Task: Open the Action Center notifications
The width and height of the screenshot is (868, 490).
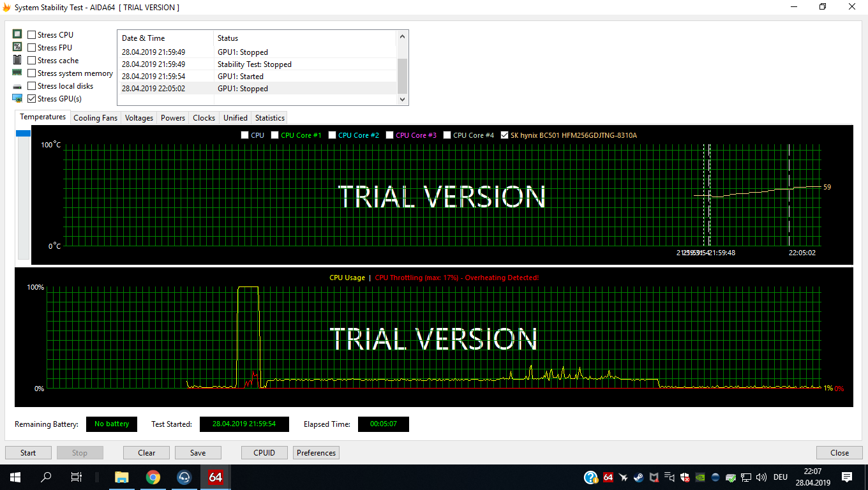Action: tap(847, 477)
